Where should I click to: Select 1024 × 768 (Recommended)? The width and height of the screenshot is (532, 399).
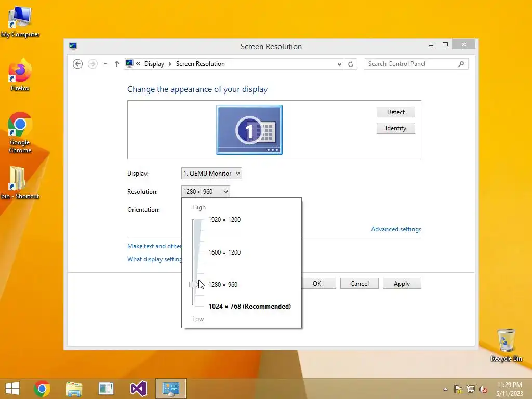point(249,307)
